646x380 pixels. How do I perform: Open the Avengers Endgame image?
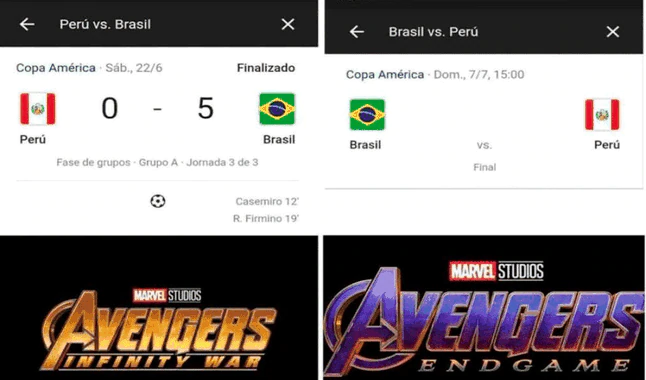[484, 308]
